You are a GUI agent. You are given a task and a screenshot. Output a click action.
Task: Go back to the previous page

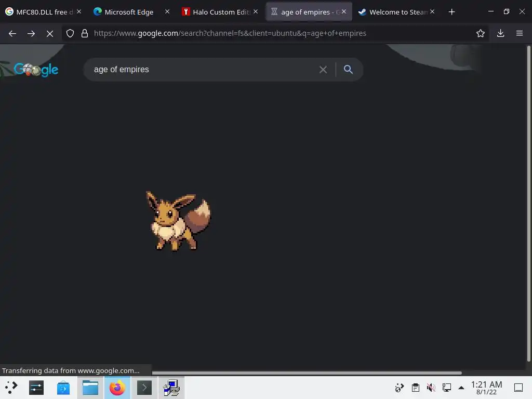click(x=12, y=33)
